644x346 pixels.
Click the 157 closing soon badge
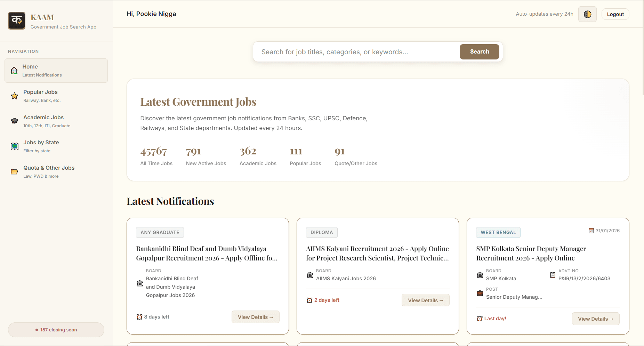tap(56, 330)
